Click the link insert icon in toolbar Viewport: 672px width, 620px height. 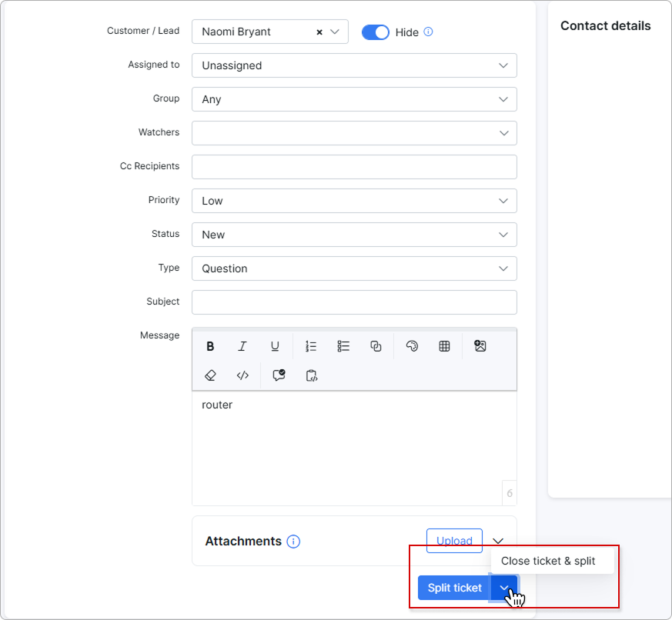pyautogui.click(x=376, y=346)
